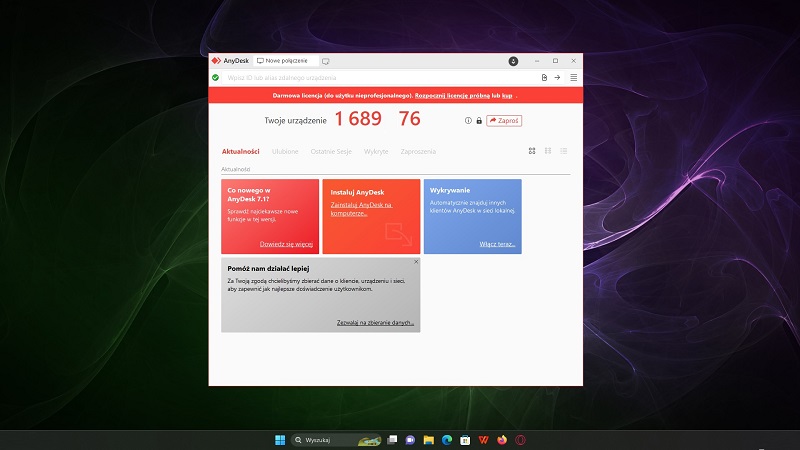Click Zezwalaj na zbieranie danych link

(x=375, y=322)
